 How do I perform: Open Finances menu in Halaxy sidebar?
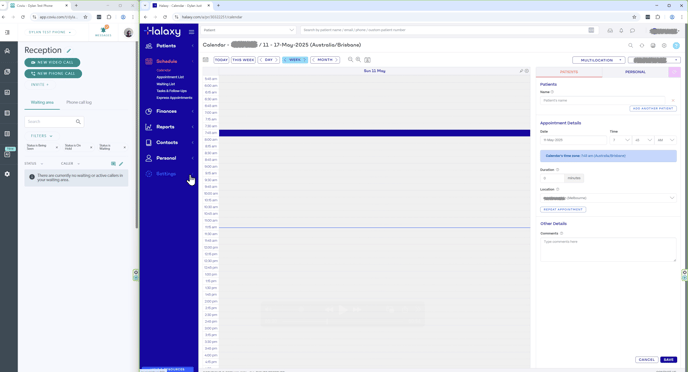pyautogui.click(x=166, y=111)
